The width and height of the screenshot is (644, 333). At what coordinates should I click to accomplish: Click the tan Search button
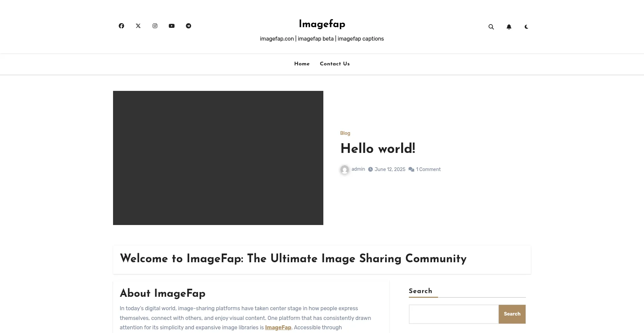pos(512,314)
